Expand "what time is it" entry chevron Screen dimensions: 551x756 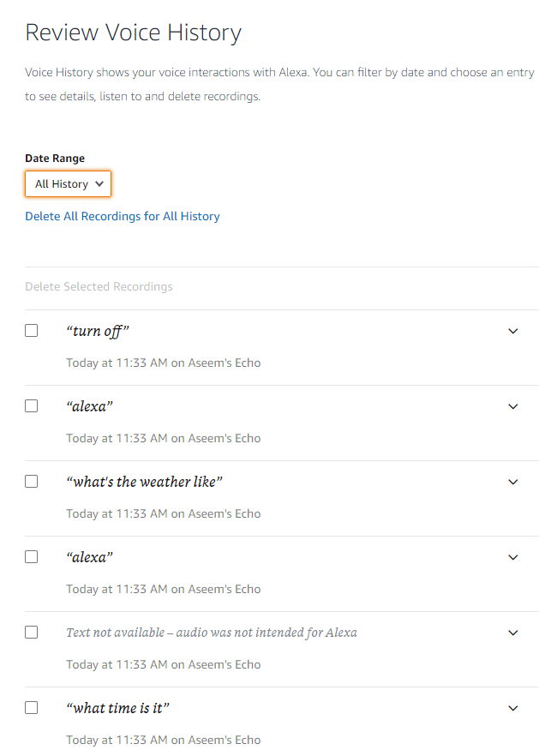[513, 708]
